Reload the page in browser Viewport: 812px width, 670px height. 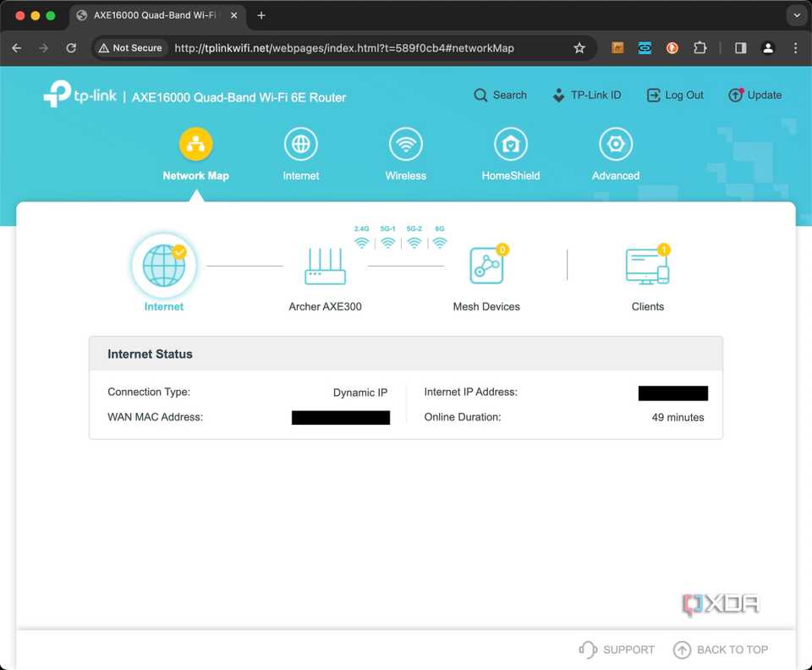(x=71, y=48)
